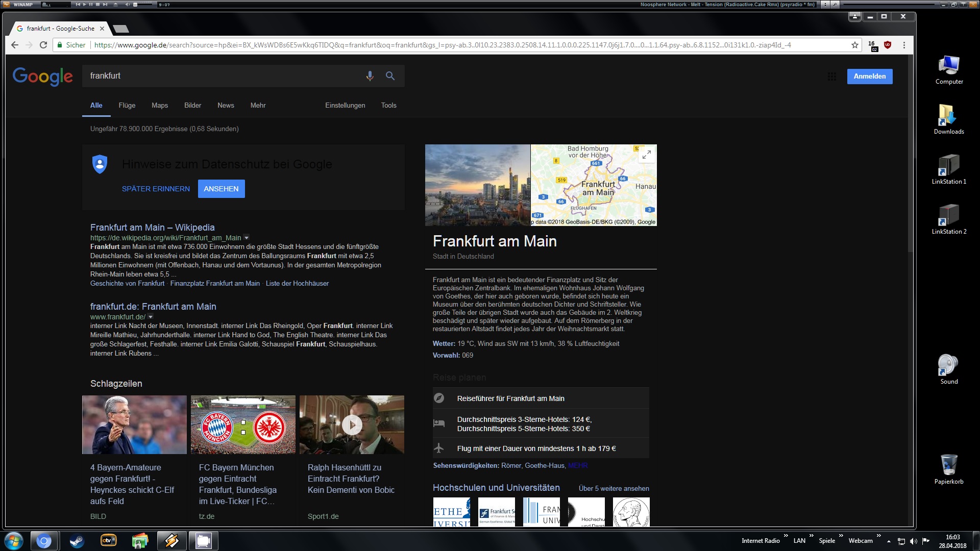The width and height of the screenshot is (980, 551).
Task: Expand the Wikipedia result URL dropdown arrow
Action: click(x=247, y=238)
